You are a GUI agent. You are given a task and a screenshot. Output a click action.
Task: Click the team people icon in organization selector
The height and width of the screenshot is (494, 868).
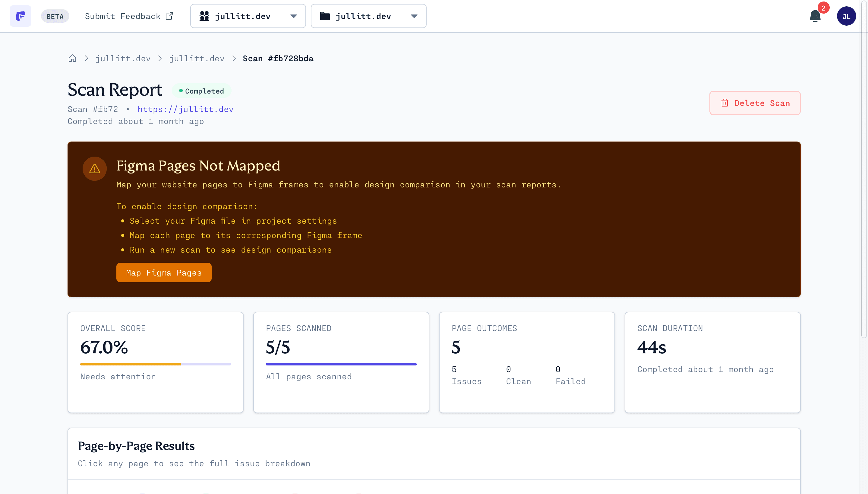click(x=204, y=16)
